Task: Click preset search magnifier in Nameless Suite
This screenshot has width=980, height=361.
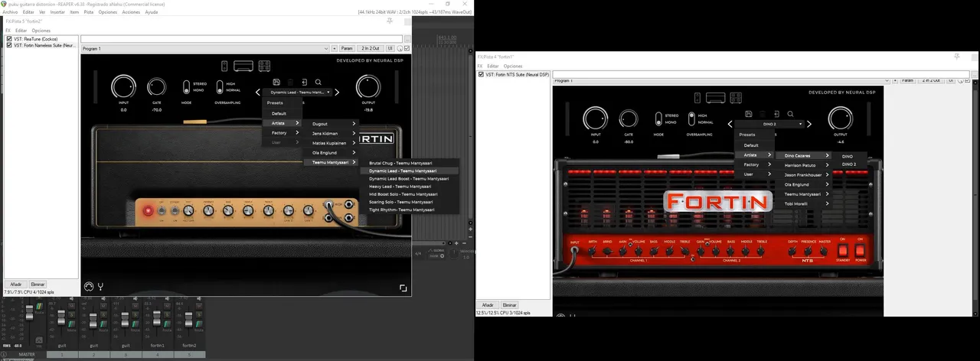Action: pyautogui.click(x=318, y=82)
